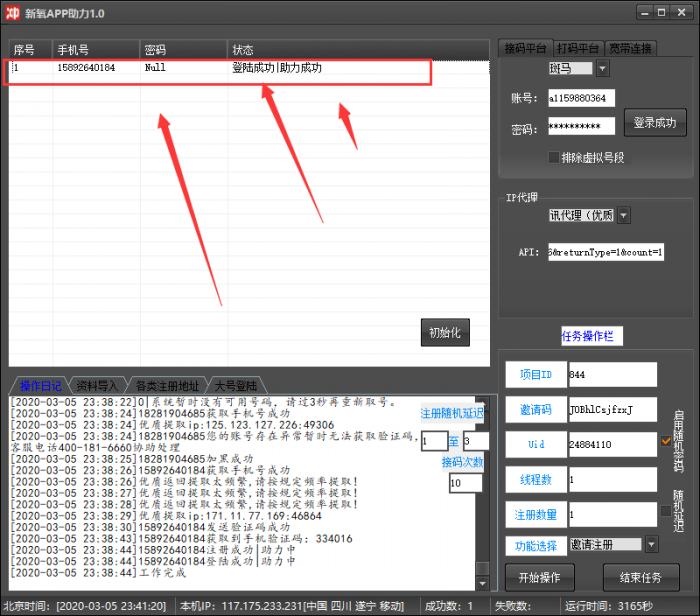Viewport: 700px width, 616px height.
Task: Click the 登录成功 login button
Action: coord(656,123)
